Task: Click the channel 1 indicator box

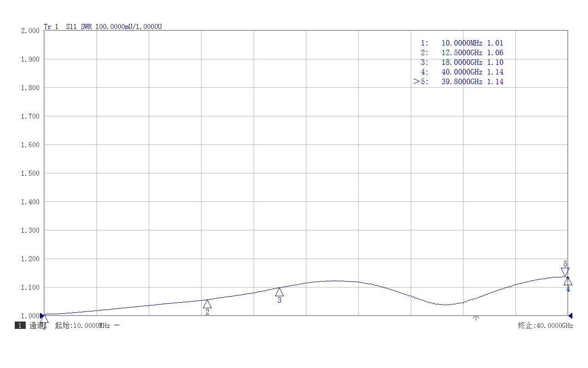Action: (20, 326)
